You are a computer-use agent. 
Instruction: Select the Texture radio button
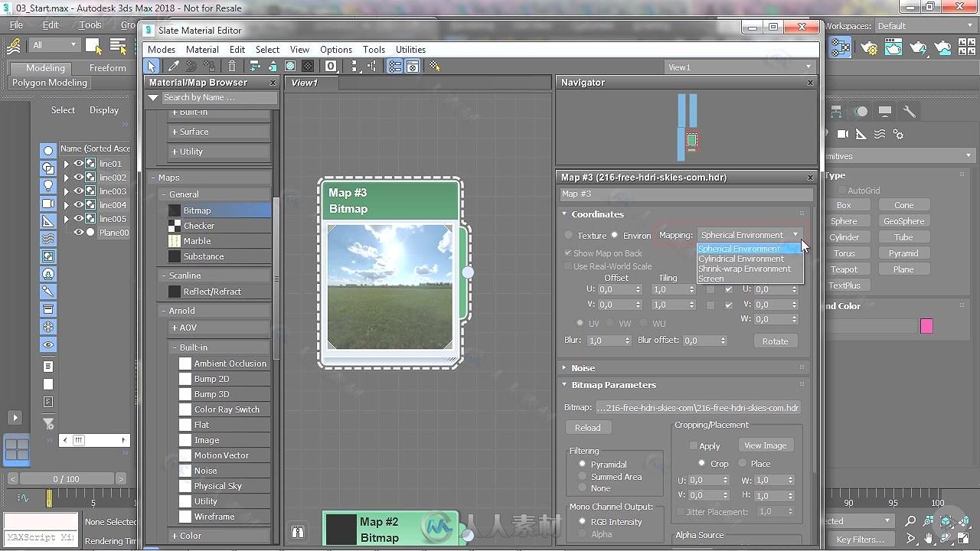pyautogui.click(x=569, y=235)
